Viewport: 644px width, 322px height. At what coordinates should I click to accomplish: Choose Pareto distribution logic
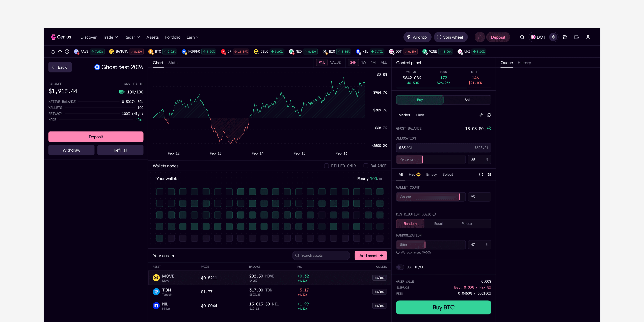[467, 224]
